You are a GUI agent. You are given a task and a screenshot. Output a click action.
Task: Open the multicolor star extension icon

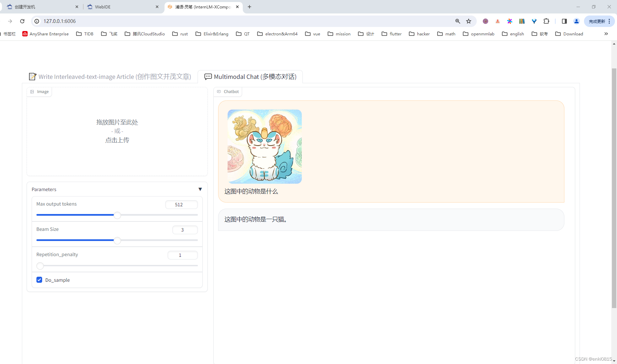(x=510, y=21)
